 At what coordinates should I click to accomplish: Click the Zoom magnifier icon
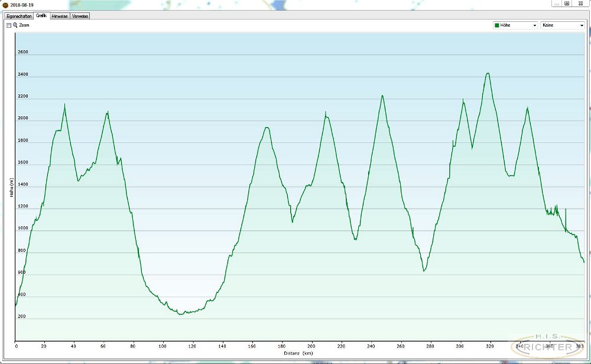point(15,25)
